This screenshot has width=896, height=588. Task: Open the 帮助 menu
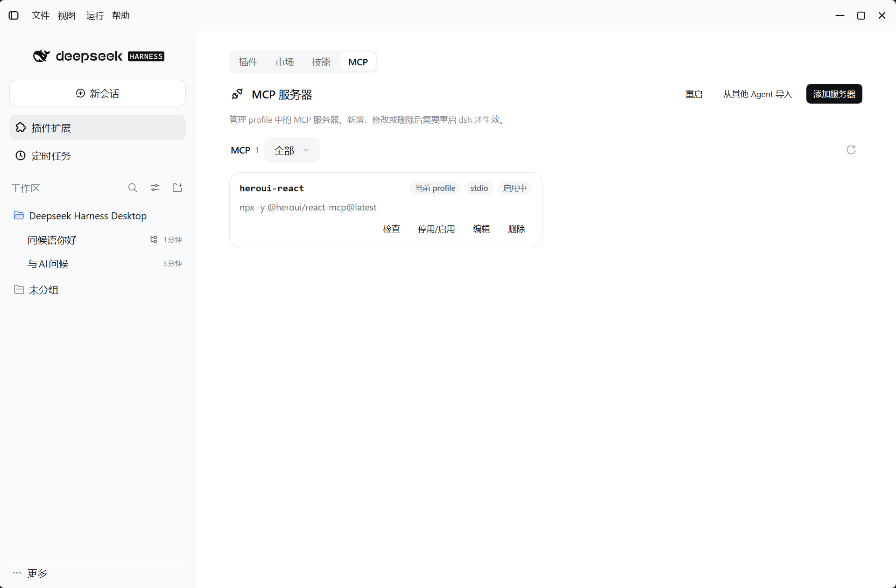(x=121, y=15)
